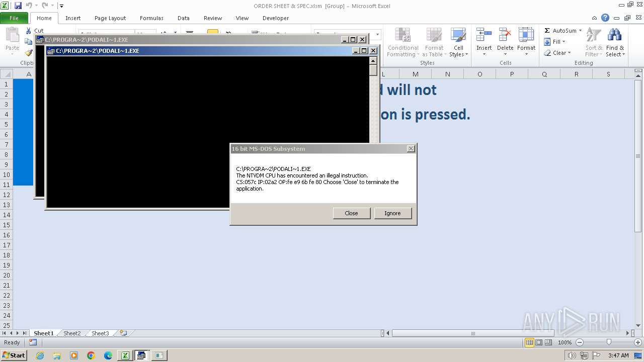Open Cell Styles gallery
Image resolution: width=644 pixels, height=362 pixels.
458,43
